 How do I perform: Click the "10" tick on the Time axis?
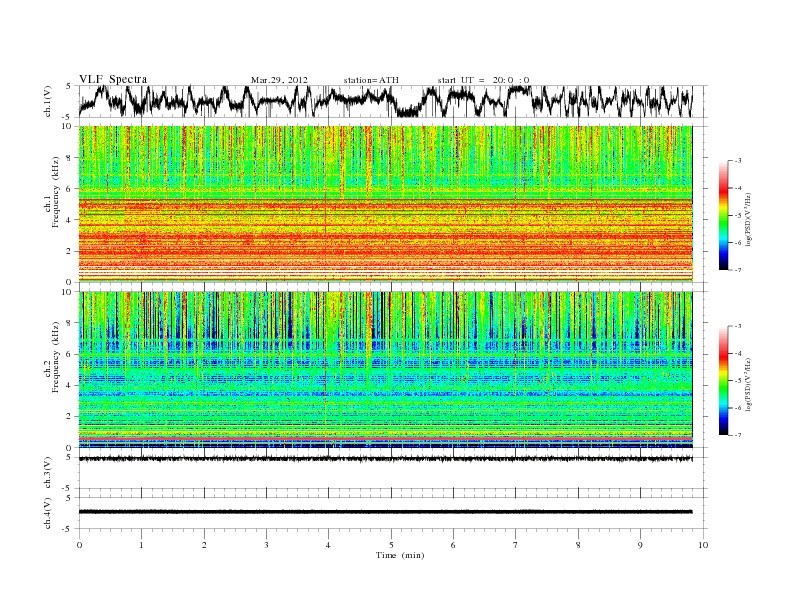point(703,545)
